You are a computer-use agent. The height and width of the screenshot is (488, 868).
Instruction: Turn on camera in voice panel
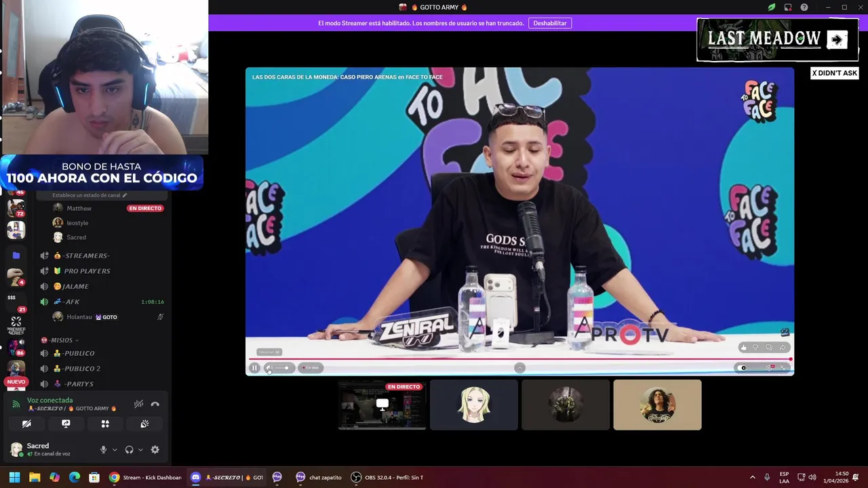(x=26, y=424)
